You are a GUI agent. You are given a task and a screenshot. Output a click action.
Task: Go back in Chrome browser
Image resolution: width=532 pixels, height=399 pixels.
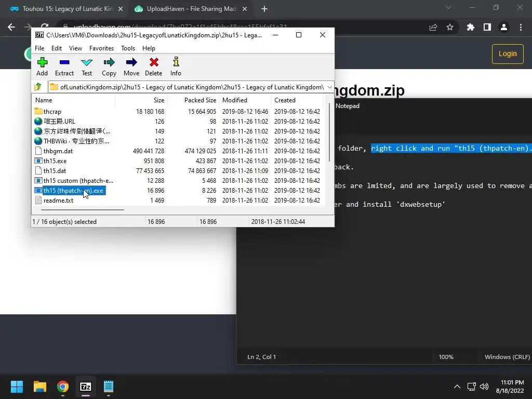point(11,27)
